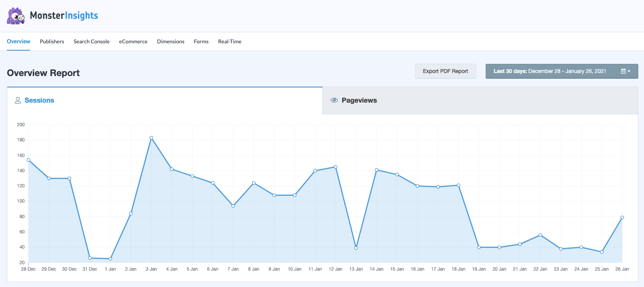The image size is (644, 287).
Task: Open the Publishers report tab
Action: coord(52,42)
